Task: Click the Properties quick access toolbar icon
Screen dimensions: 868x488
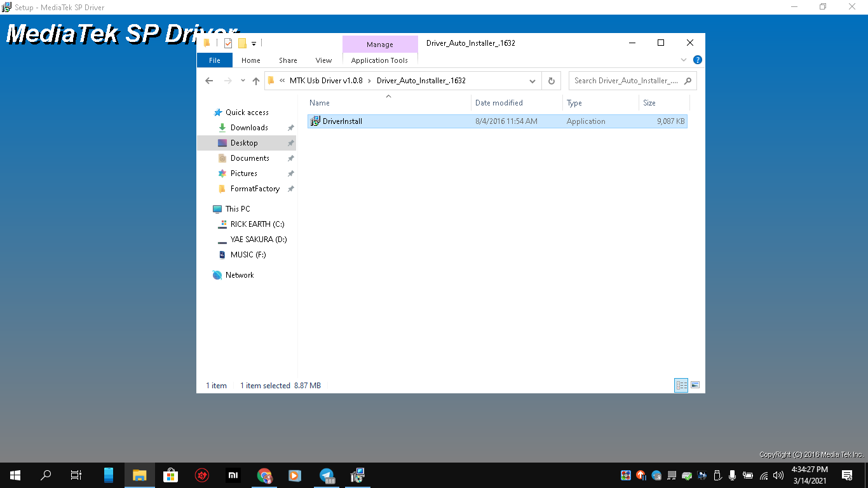Action: point(228,43)
